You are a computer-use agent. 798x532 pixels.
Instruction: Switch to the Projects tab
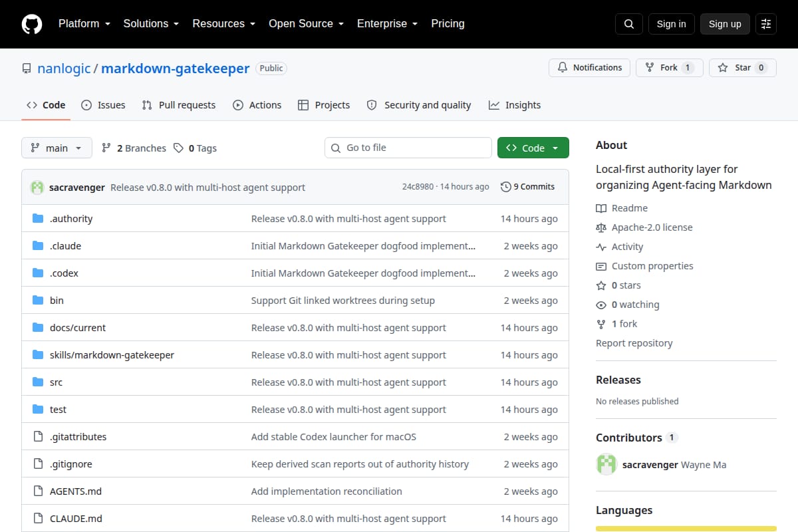point(324,105)
